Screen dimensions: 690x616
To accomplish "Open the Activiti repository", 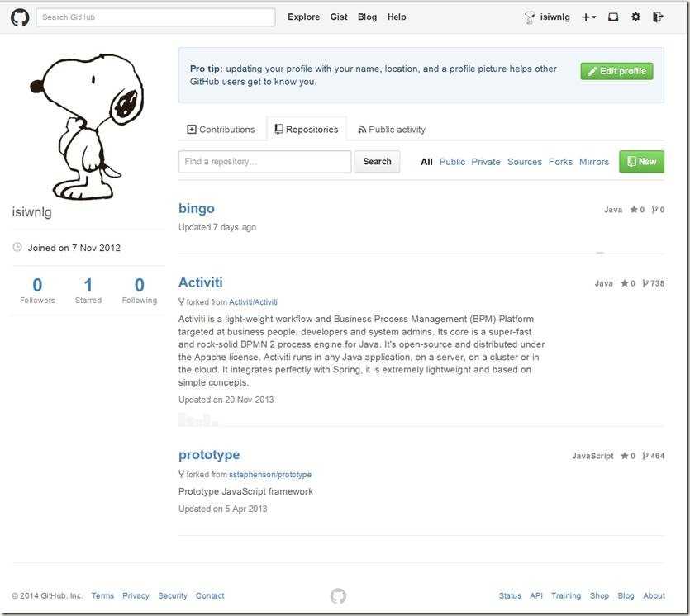I will pos(201,282).
